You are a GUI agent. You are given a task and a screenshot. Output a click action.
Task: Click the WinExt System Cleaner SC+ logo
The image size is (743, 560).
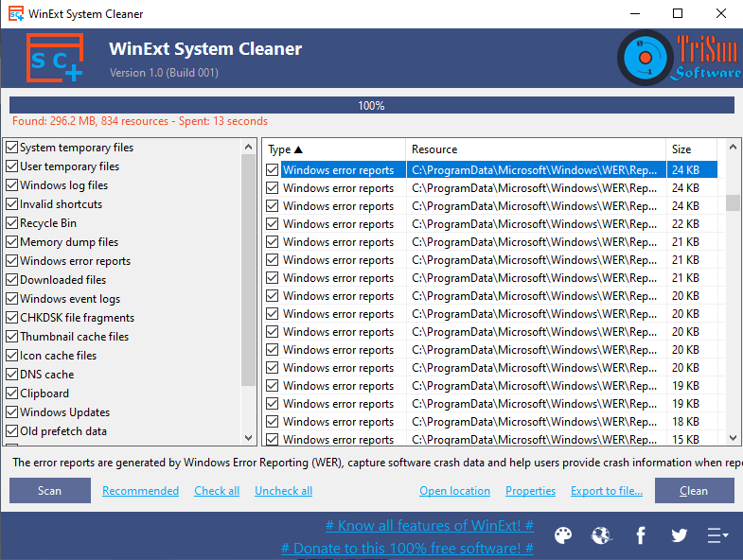55,58
